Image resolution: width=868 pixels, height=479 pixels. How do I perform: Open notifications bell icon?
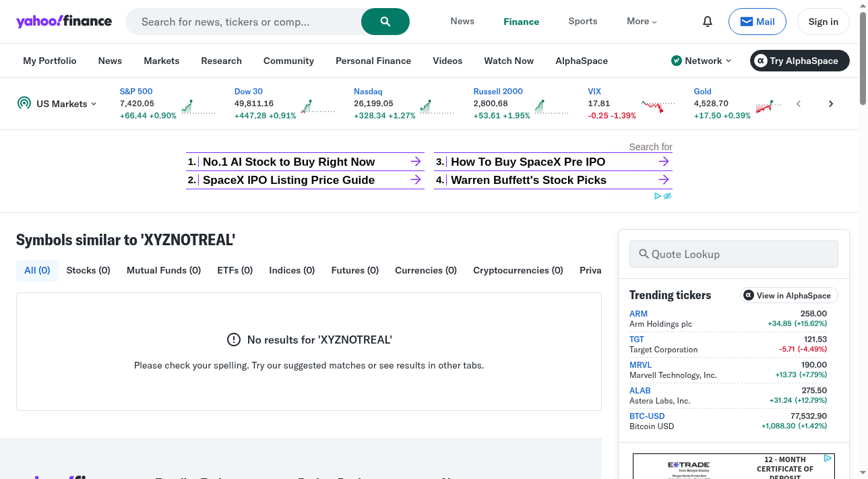[x=708, y=22]
